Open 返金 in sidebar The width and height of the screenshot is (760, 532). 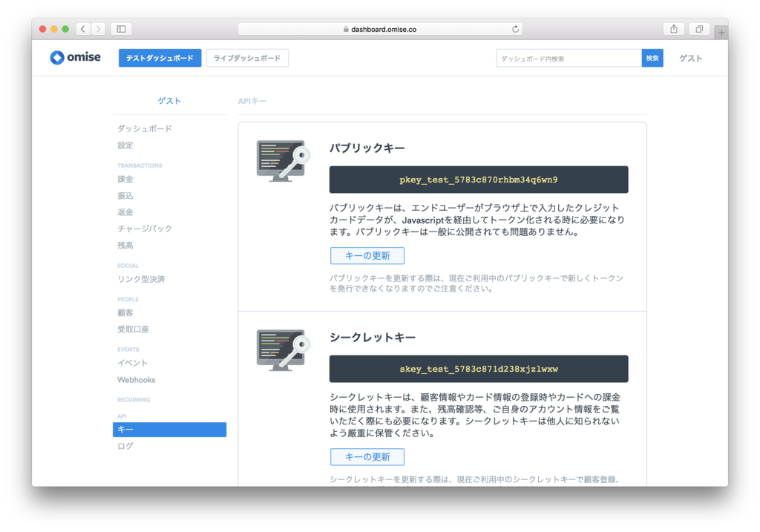tap(125, 211)
